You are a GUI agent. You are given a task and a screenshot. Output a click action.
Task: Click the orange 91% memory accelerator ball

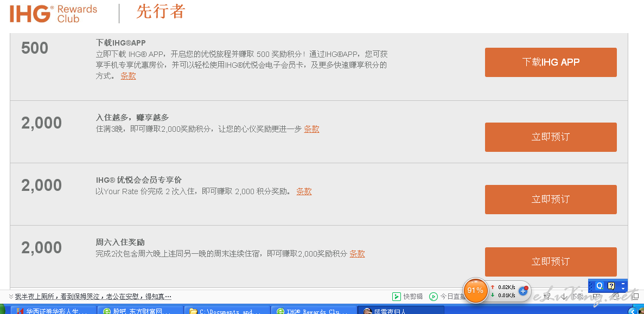475,291
